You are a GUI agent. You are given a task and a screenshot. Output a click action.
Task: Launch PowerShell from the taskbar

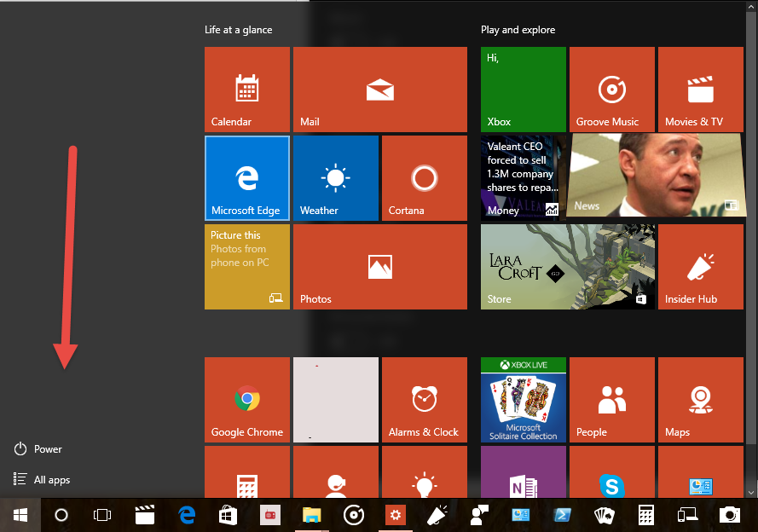[562, 515]
